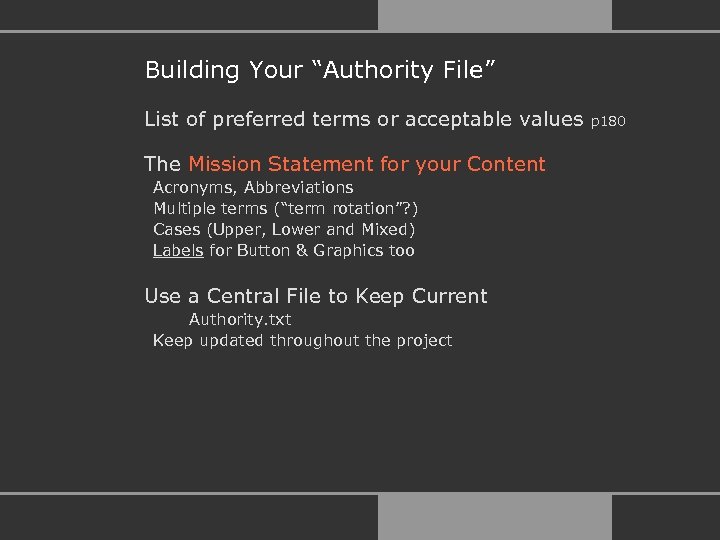This screenshot has height=540, width=720.
Task: Select the word "Cases" in the bullet list
Action: click(176, 229)
